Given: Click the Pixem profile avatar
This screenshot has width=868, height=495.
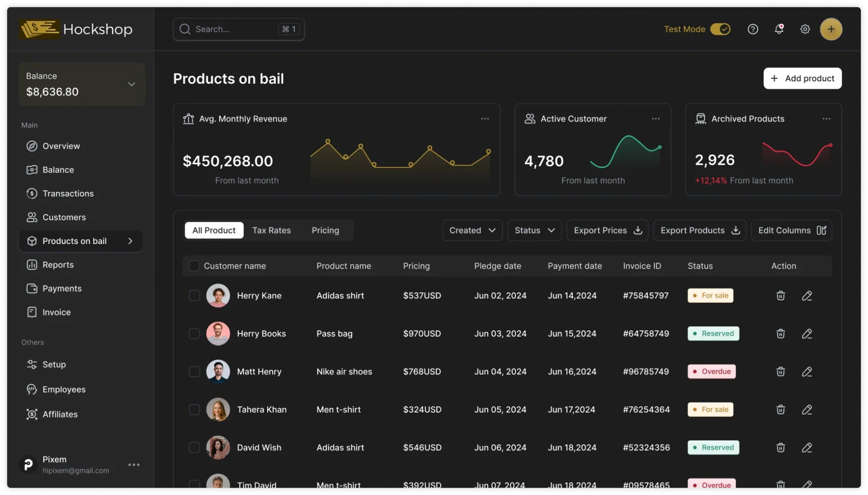Looking at the screenshot, I should (28, 465).
